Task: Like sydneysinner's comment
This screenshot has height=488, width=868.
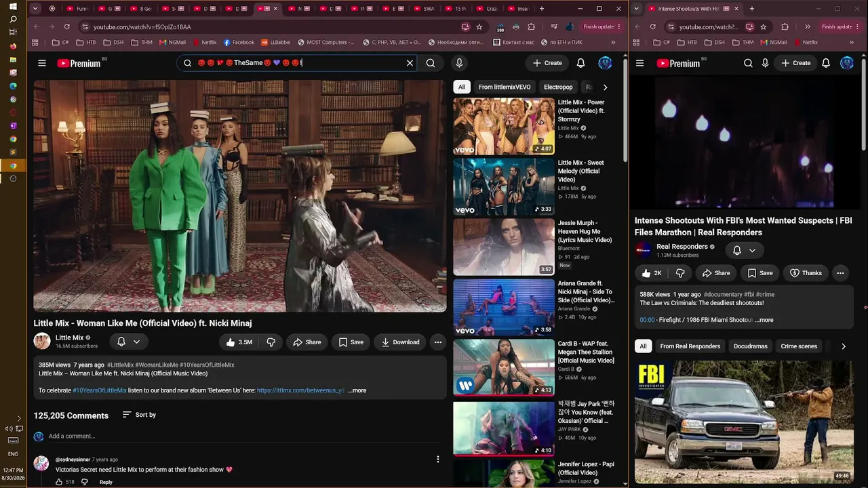Action: pos(59,482)
